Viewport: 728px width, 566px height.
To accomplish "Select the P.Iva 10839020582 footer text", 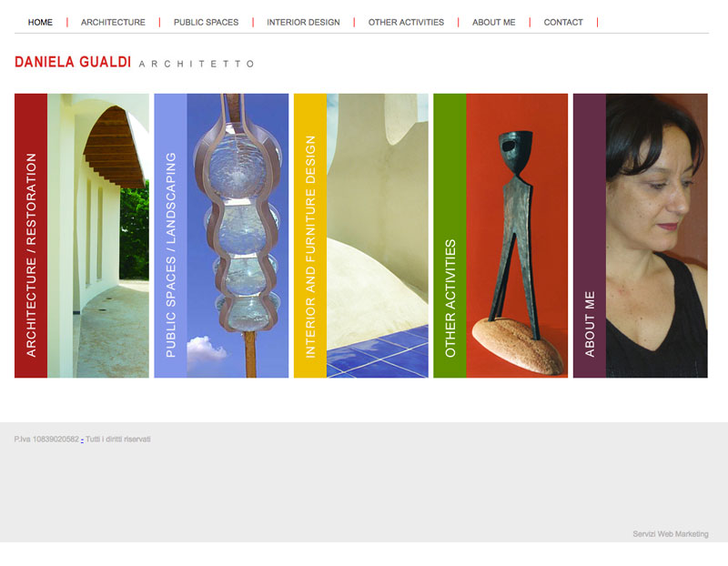I will [46, 440].
